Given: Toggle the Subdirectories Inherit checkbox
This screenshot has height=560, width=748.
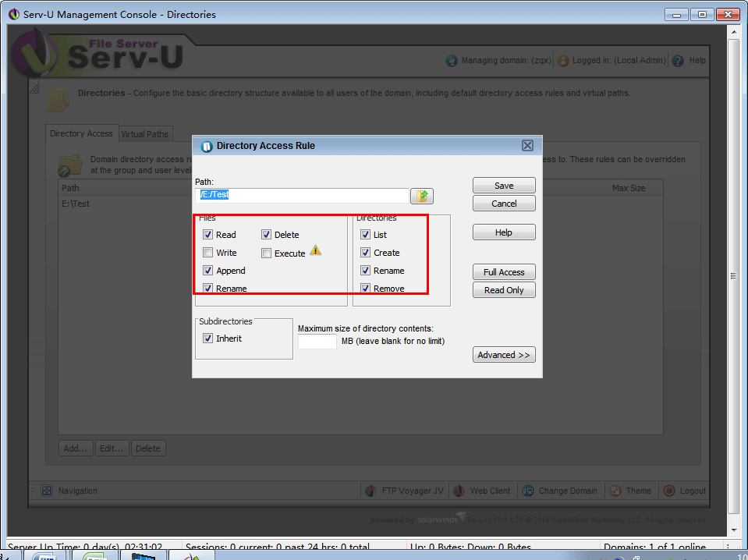Looking at the screenshot, I should [x=207, y=338].
